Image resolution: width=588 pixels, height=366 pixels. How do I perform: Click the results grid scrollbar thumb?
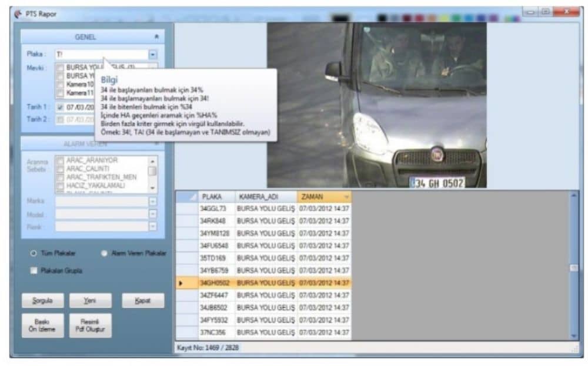(x=574, y=268)
